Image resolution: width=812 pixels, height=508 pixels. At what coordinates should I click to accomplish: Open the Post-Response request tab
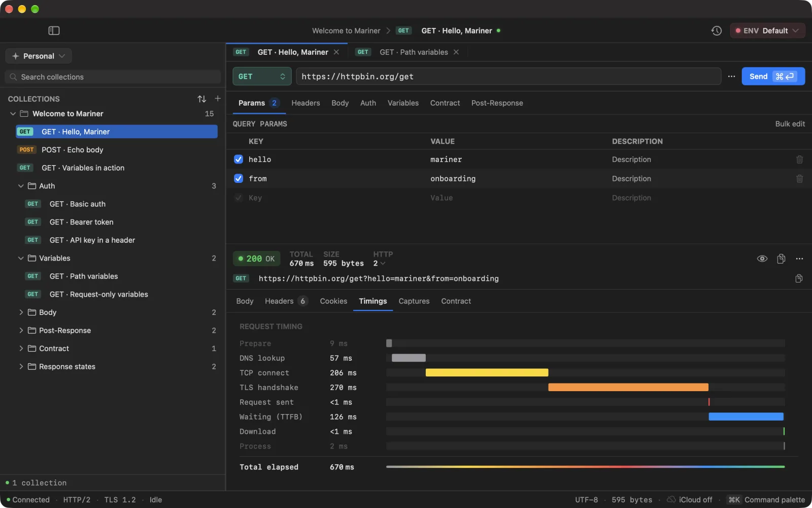pos(497,103)
